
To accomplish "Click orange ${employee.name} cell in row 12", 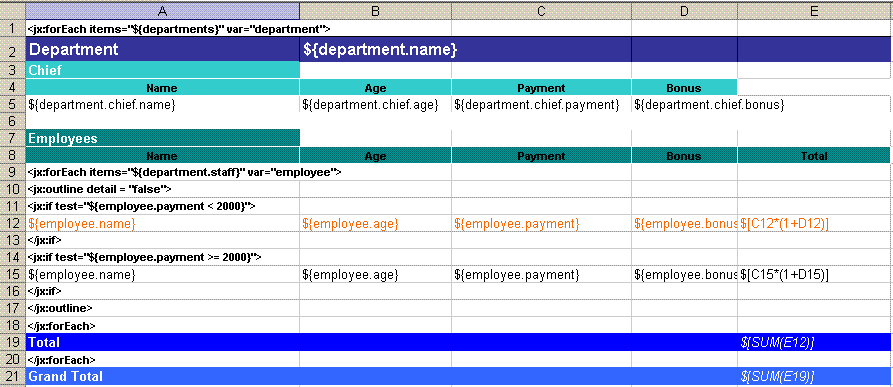I will coord(163,224).
